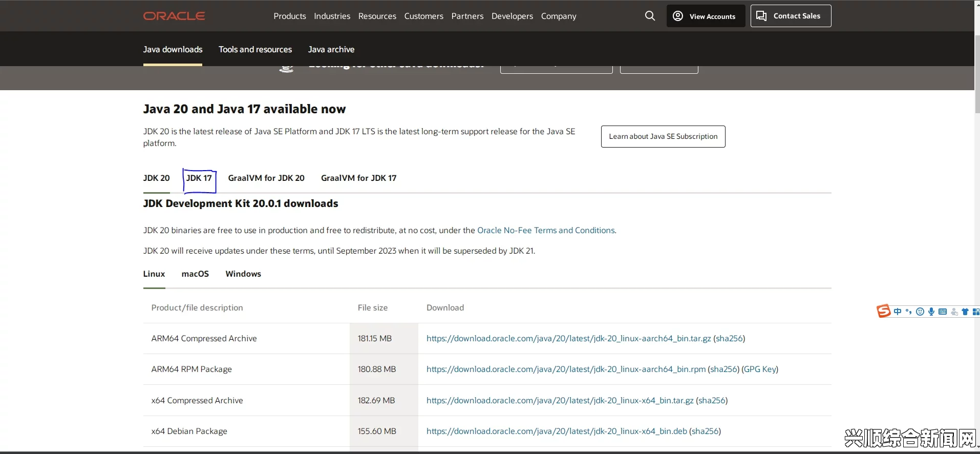The width and height of the screenshot is (980, 454).
Task: Click the 'Product/file description' column header
Action: (197, 307)
